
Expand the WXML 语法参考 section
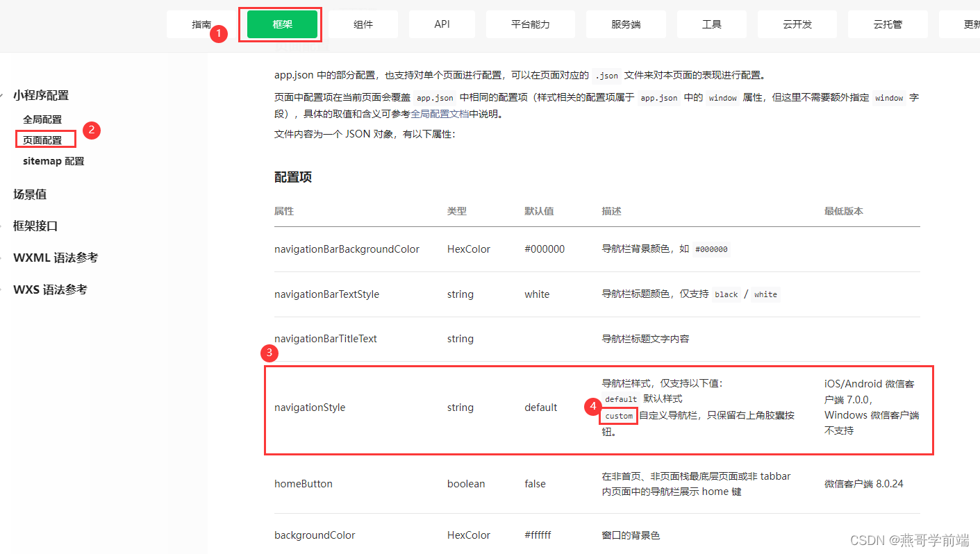click(x=56, y=258)
